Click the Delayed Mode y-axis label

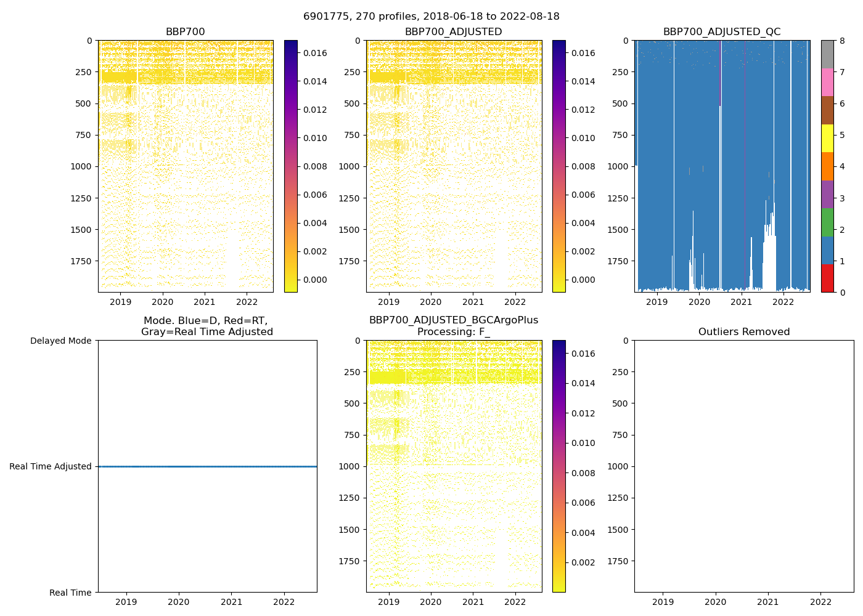point(60,341)
